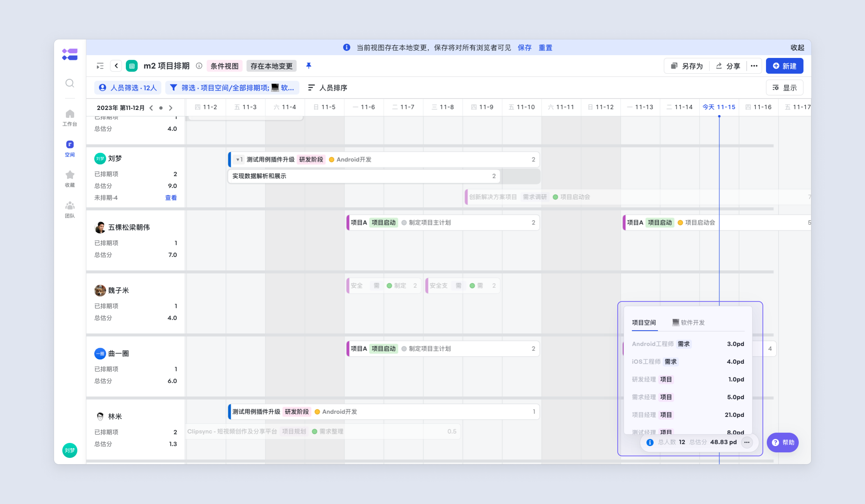The height and width of the screenshot is (504, 865).
Task: Open the summary bar more menu
Action: 747,442
